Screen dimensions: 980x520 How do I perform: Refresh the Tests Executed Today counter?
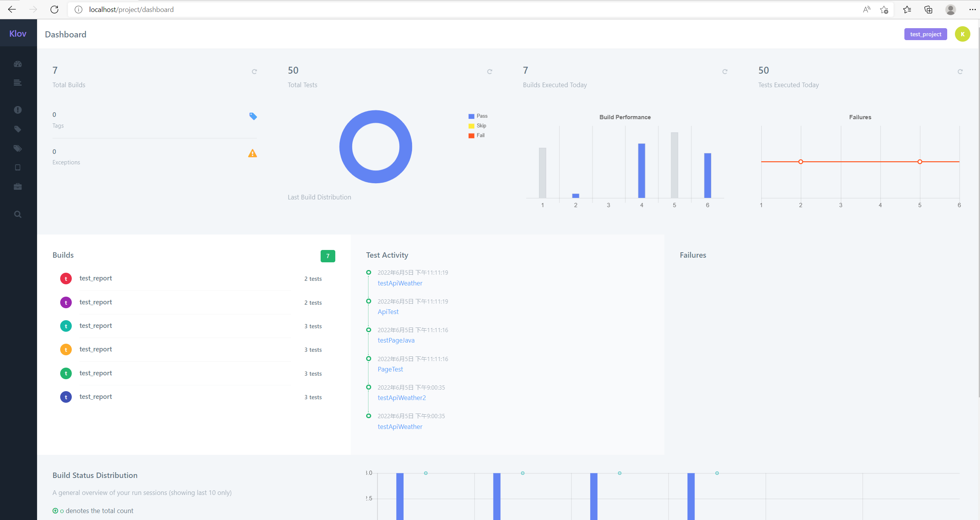960,71
